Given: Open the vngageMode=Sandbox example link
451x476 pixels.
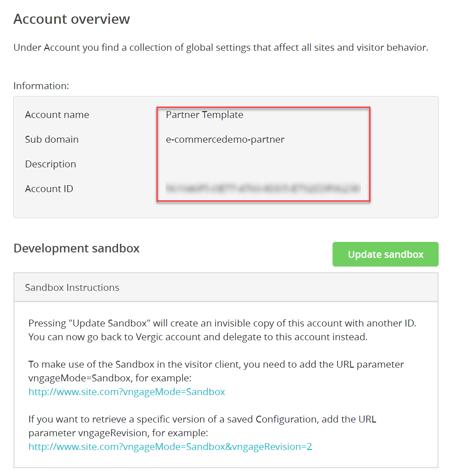Looking at the screenshot, I should click(127, 391).
